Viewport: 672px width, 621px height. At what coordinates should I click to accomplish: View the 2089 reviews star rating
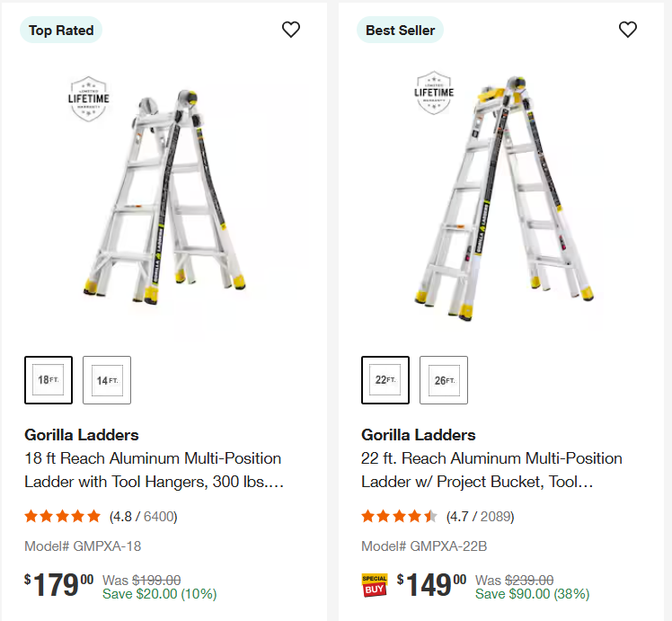(x=400, y=517)
